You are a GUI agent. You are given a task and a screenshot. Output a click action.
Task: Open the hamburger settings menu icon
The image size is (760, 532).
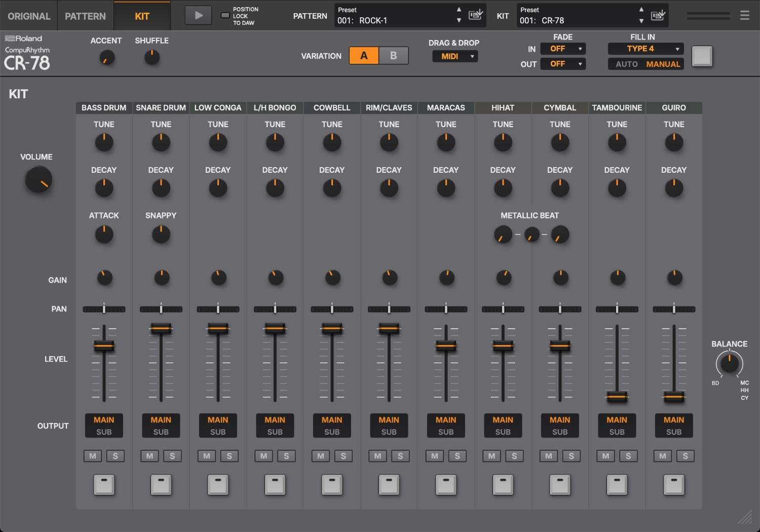click(x=744, y=15)
